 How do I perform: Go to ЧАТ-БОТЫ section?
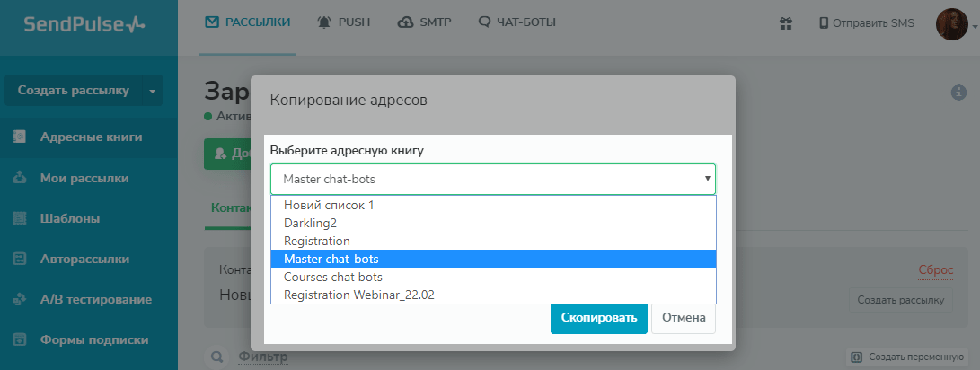pos(517,22)
